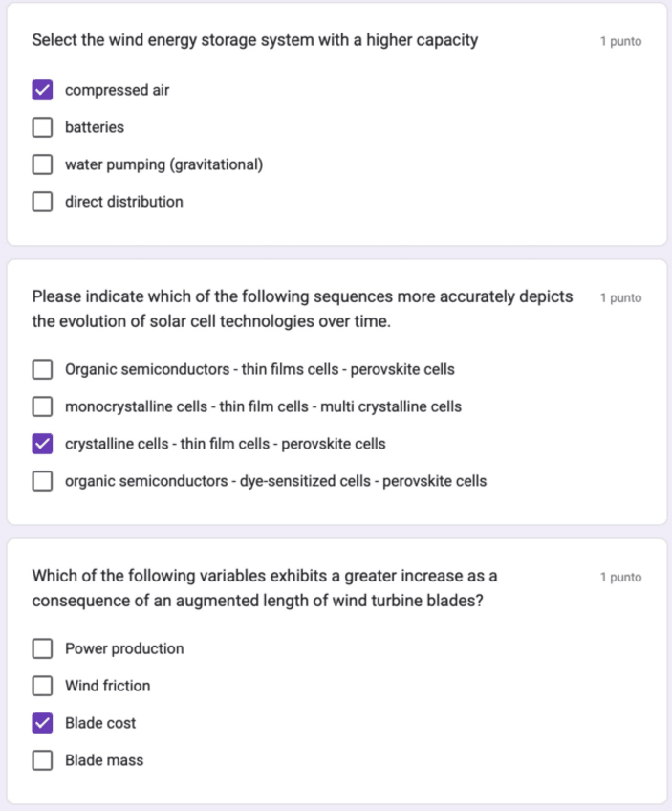Click the wind energy storage question text

click(x=254, y=41)
